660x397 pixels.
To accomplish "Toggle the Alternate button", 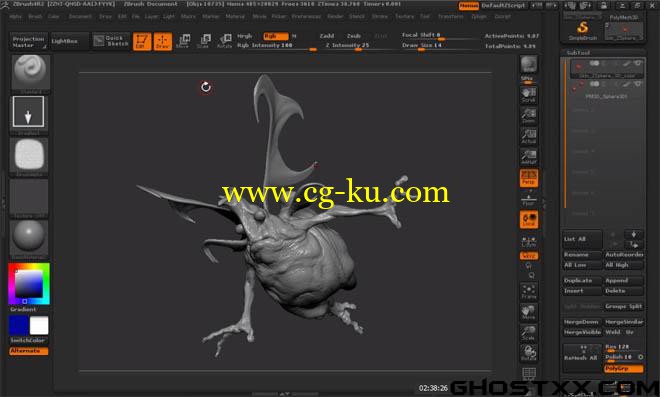I will (29, 351).
